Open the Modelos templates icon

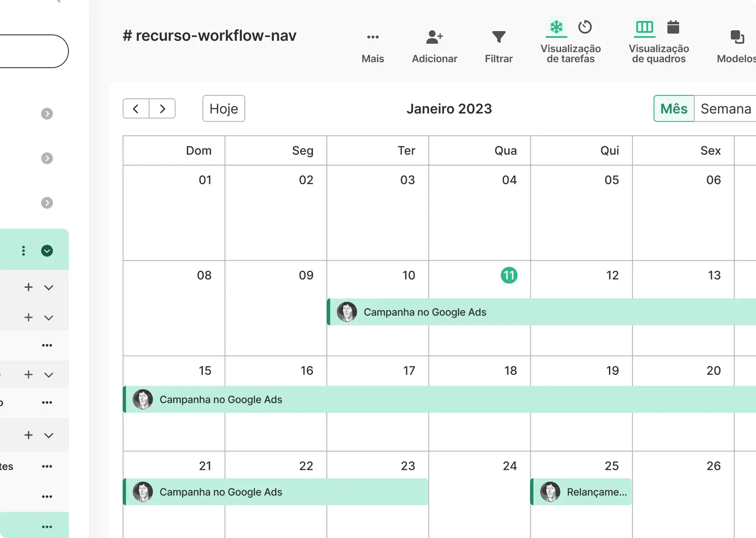[737, 37]
